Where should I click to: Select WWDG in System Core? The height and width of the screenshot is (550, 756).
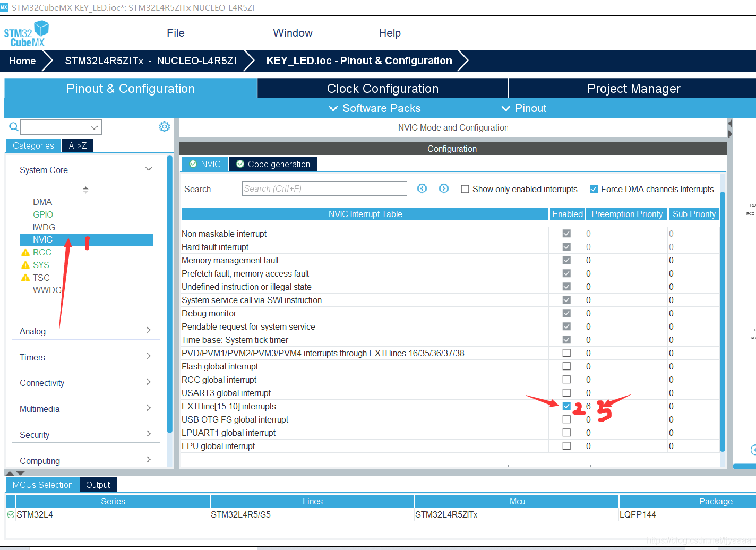[x=47, y=290]
